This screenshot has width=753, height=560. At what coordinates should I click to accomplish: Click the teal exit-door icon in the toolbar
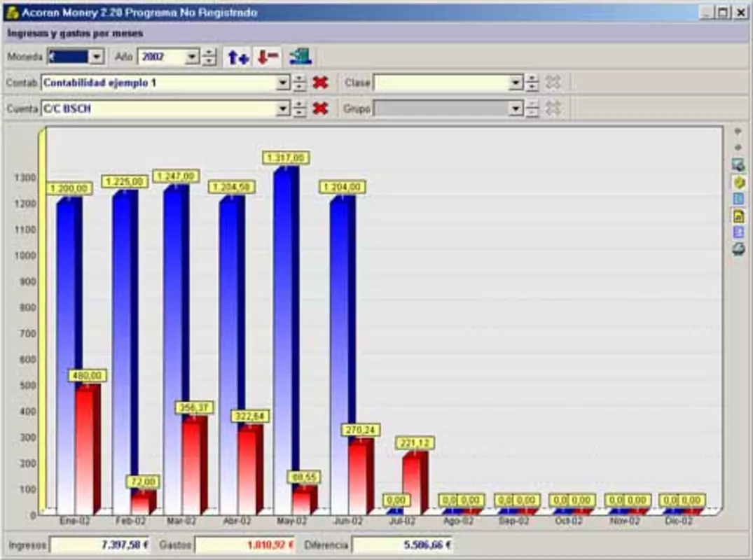300,57
